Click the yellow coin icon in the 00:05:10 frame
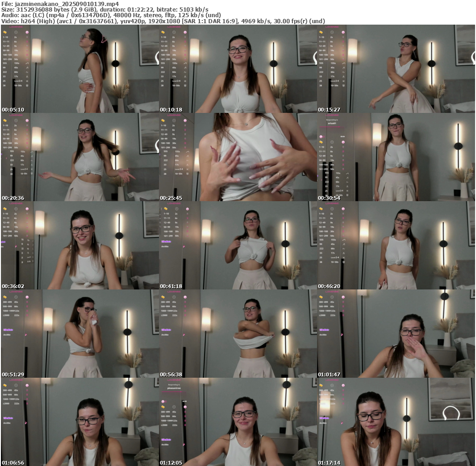The image size is (476, 466). coord(5,32)
